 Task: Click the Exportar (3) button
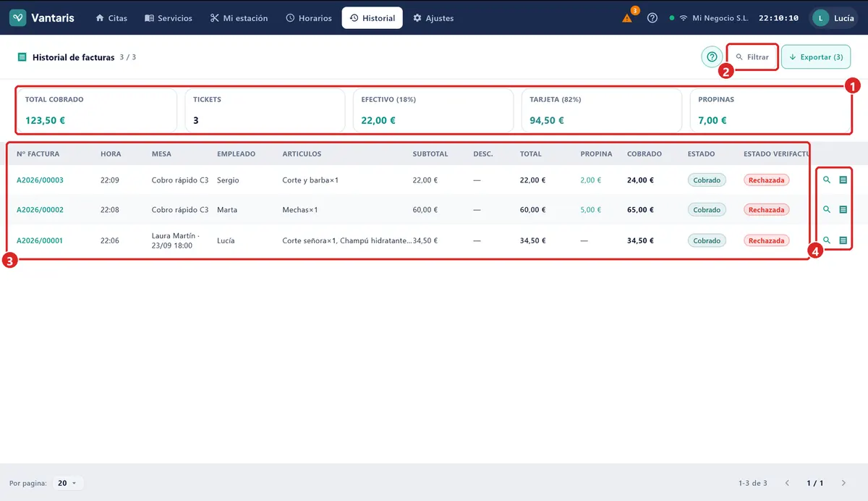pos(816,56)
